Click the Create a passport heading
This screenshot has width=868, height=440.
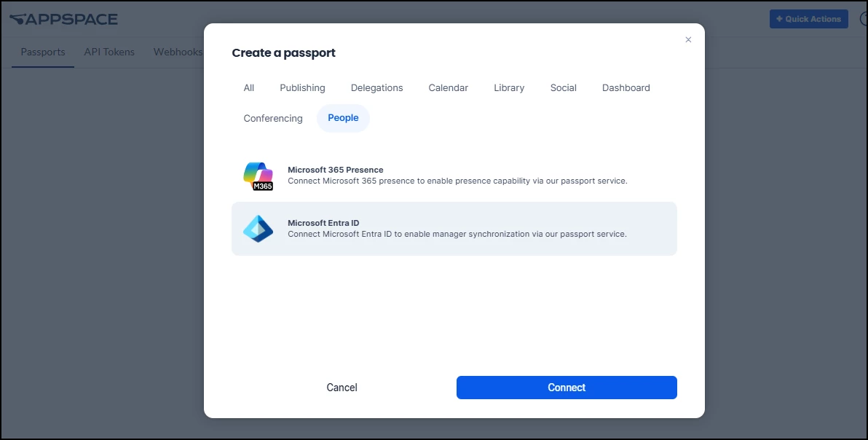(283, 53)
